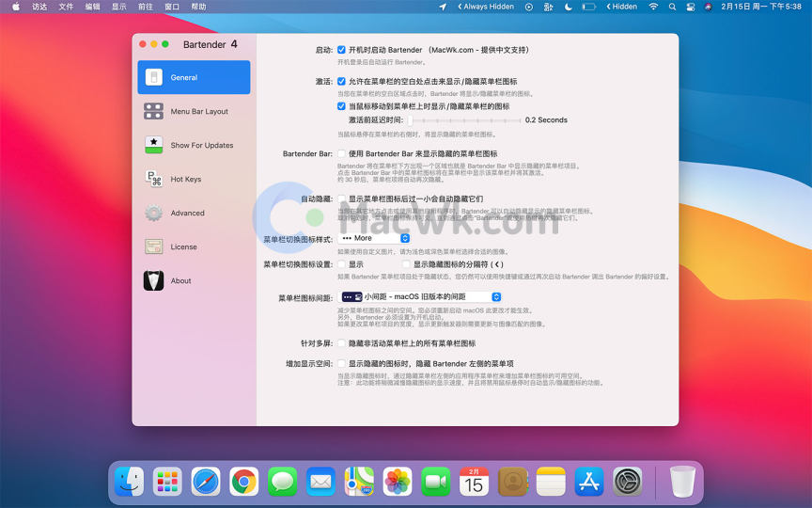Enable hide icons on inactive menu bars checkbox
The height and width of the screenshot is (508, 812).
click(341, 343)
